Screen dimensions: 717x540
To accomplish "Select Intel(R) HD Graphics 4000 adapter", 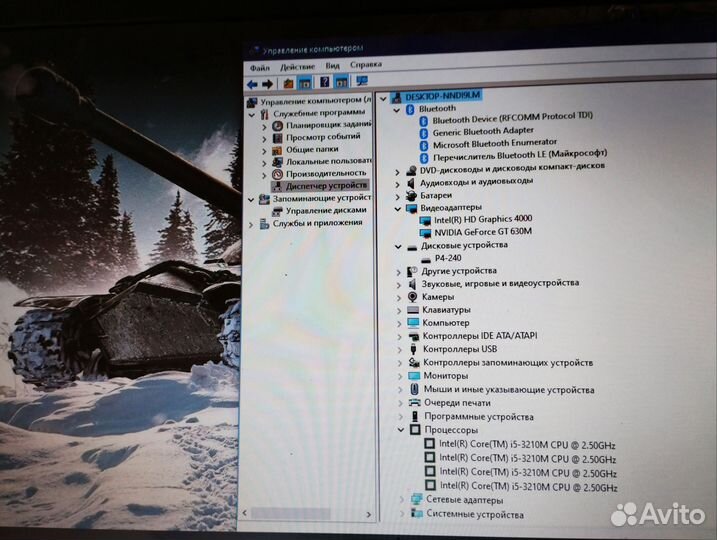I will 482,219.
